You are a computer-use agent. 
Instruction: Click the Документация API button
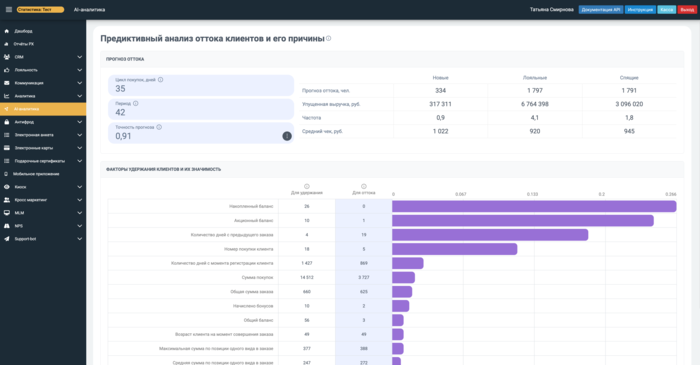pos(601,9)
